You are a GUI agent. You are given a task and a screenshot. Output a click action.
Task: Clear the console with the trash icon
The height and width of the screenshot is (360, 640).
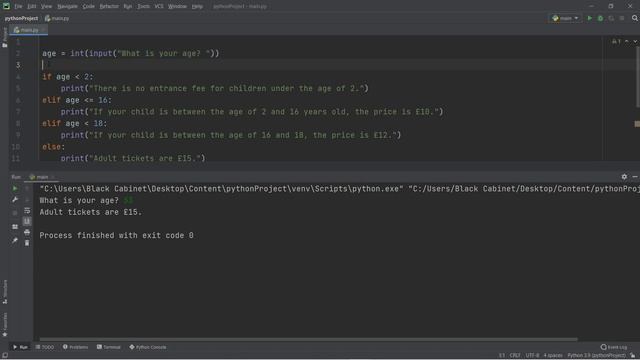27,243
